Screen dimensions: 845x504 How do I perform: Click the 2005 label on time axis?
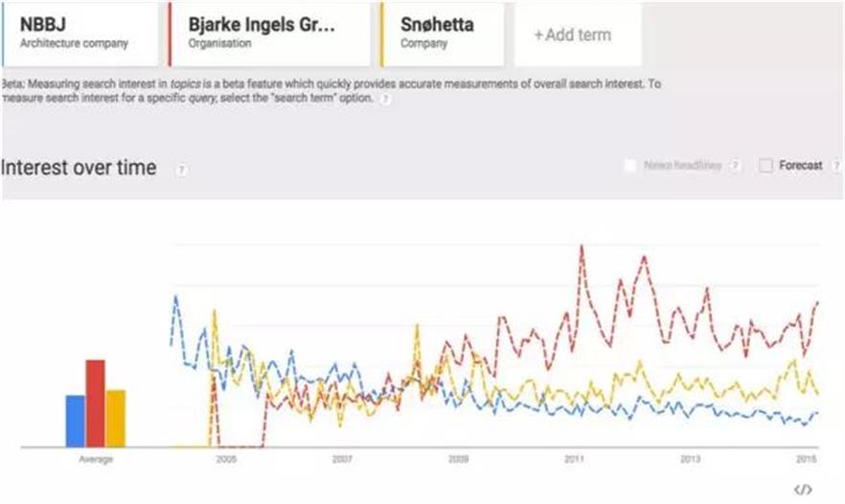point(226,459)
